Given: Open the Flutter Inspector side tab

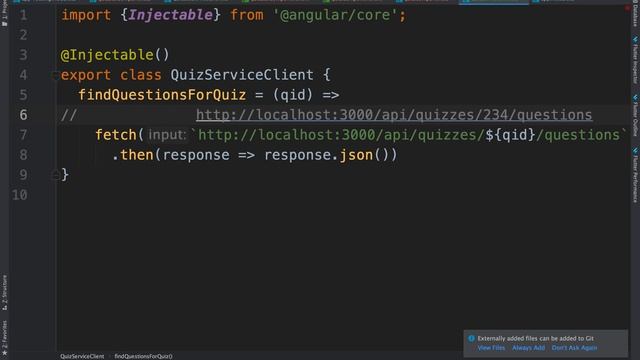Looking at the screenshot, I should point(635,60).
